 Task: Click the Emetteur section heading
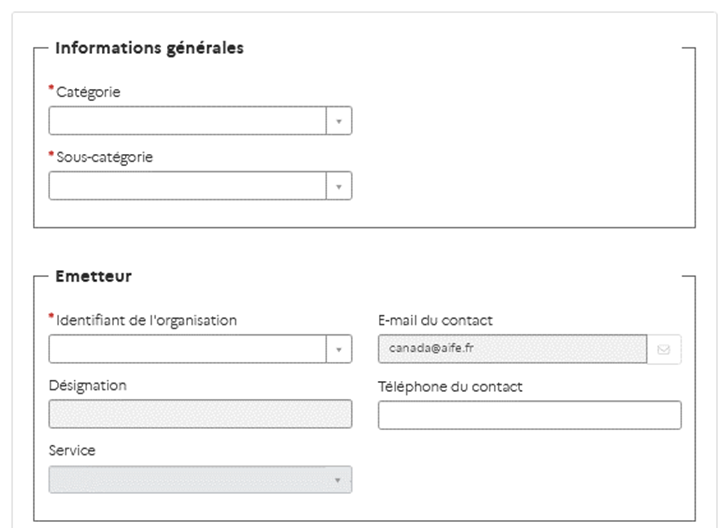click(93, 276)
